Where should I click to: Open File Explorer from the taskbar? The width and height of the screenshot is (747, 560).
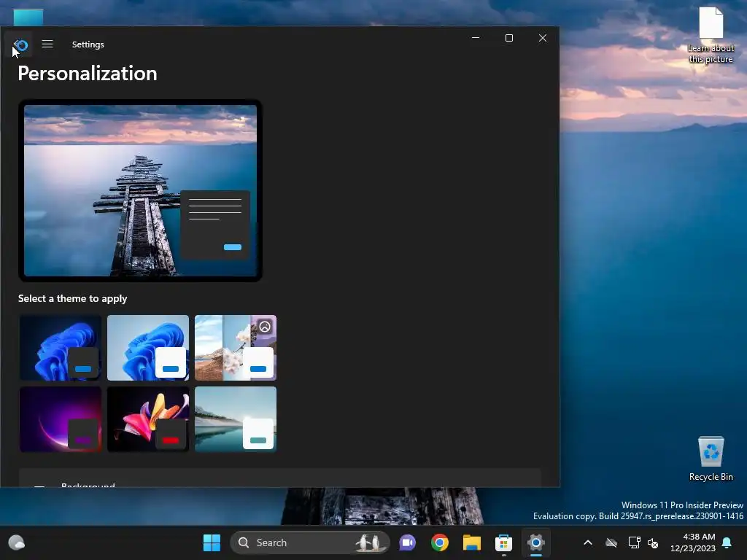pyautogui.click(x=472, y=542)
